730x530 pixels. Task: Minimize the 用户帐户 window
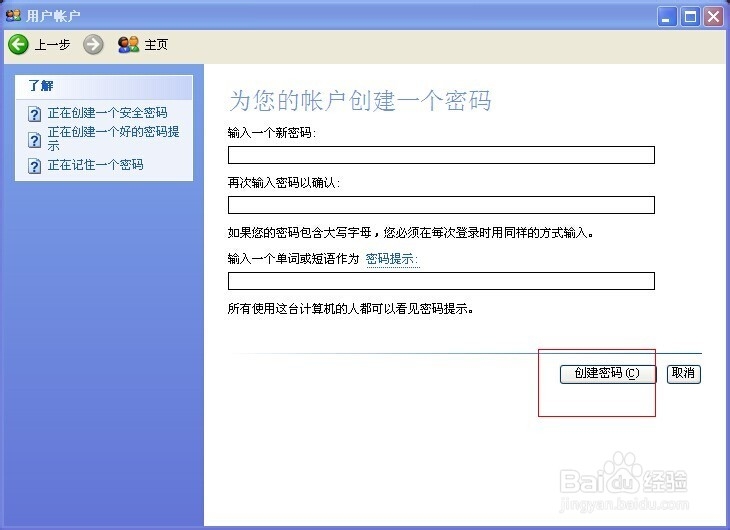tap(667, 17)
